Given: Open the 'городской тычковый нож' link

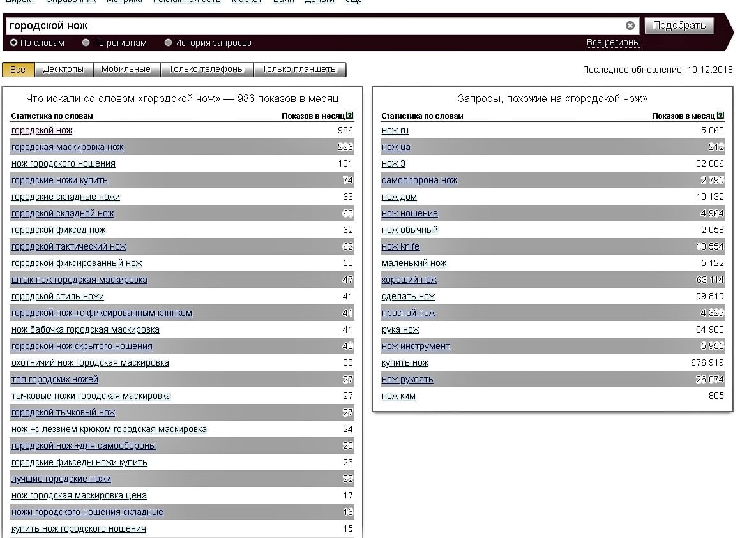Looking at the screenshot, I should pyautogui.click(x=63, y=413).
